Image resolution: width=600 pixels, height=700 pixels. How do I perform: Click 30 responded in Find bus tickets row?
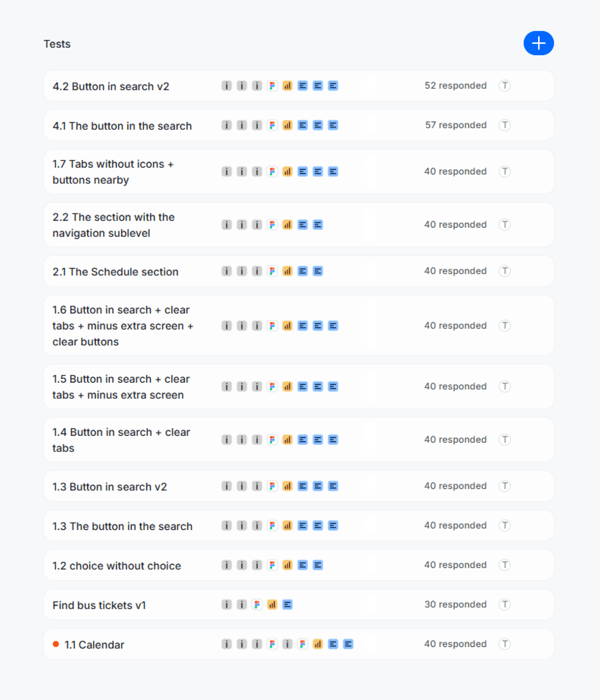[x=456, y=605]
